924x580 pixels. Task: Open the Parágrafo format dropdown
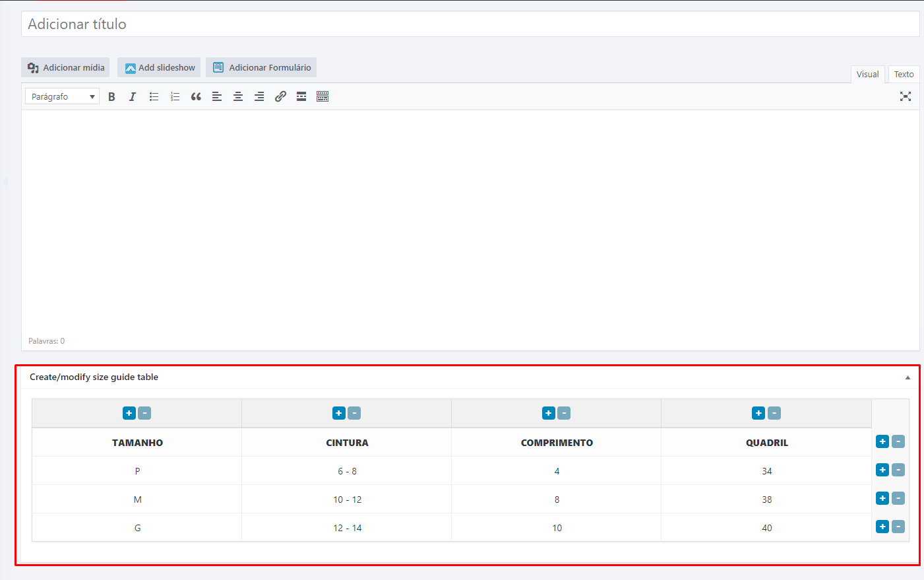62,96
